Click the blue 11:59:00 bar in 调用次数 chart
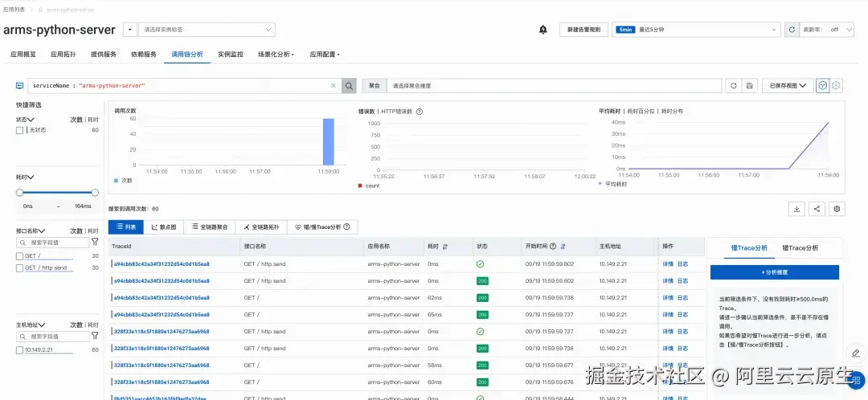Screen dimensions: 868x400 coord(329,141)
